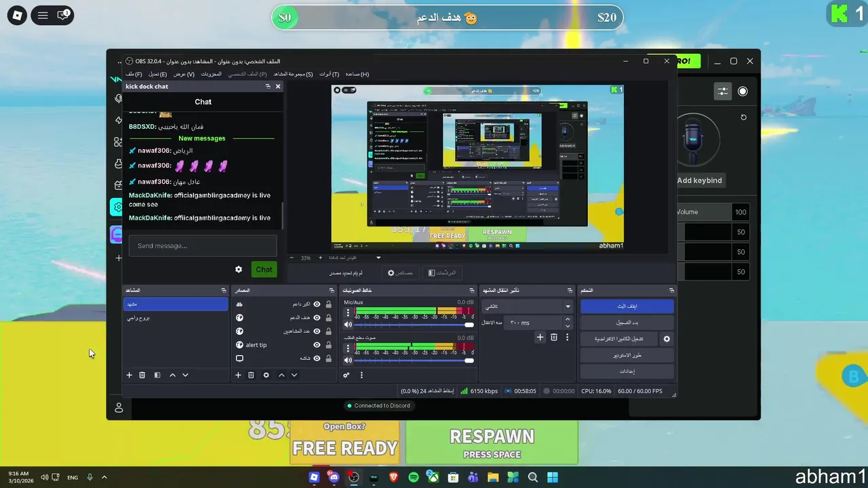Viewport: 868px width, 488px height.
Task: Add a scene transition with the plus icon
Action: point(540,337)
